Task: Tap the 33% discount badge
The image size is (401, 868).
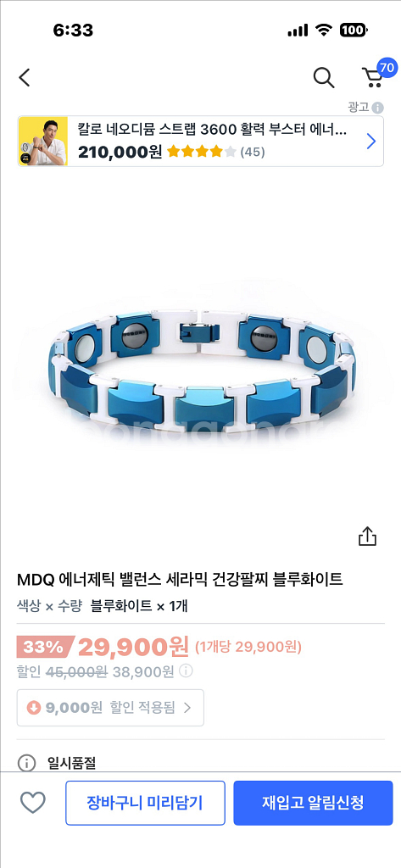Action: point(46,647)
